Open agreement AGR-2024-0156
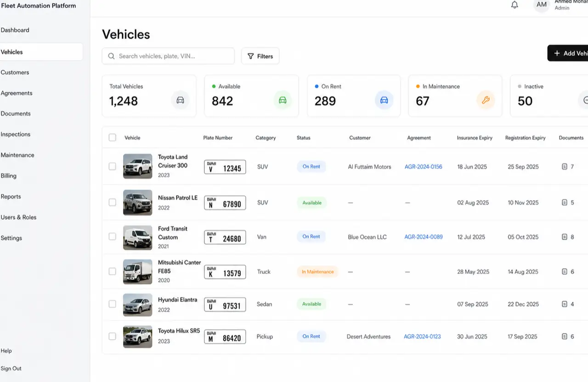The width and height of the screenshot is (588, 382). point(423,167)
